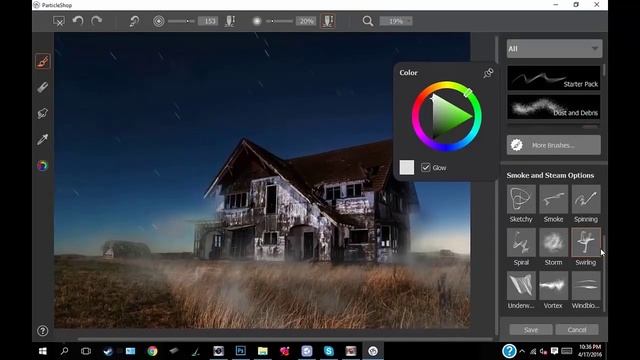Adjust the opacity slider
This screenshot has width=640, height=360.
279,21
